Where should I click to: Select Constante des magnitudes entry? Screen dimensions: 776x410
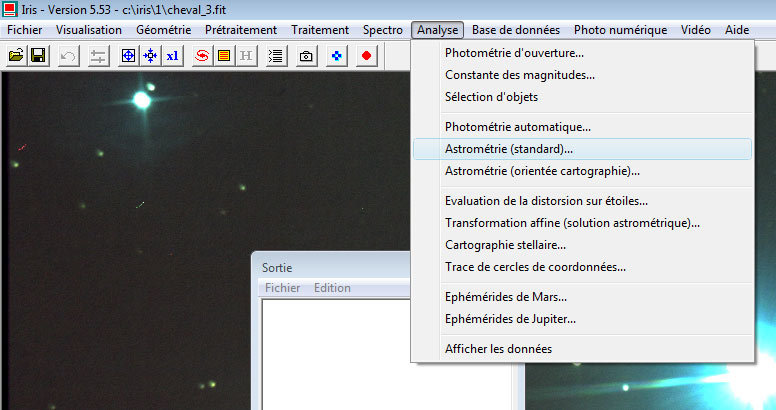coord(582,75)
